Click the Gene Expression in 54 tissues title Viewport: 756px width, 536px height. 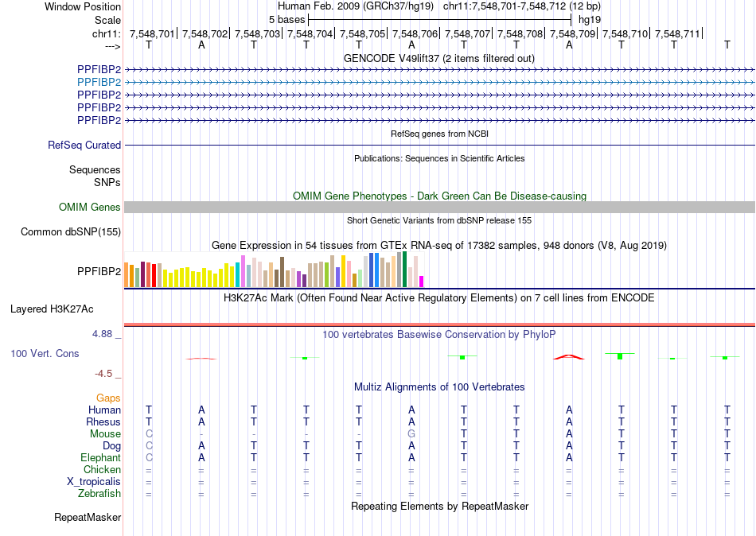point(438,246)
